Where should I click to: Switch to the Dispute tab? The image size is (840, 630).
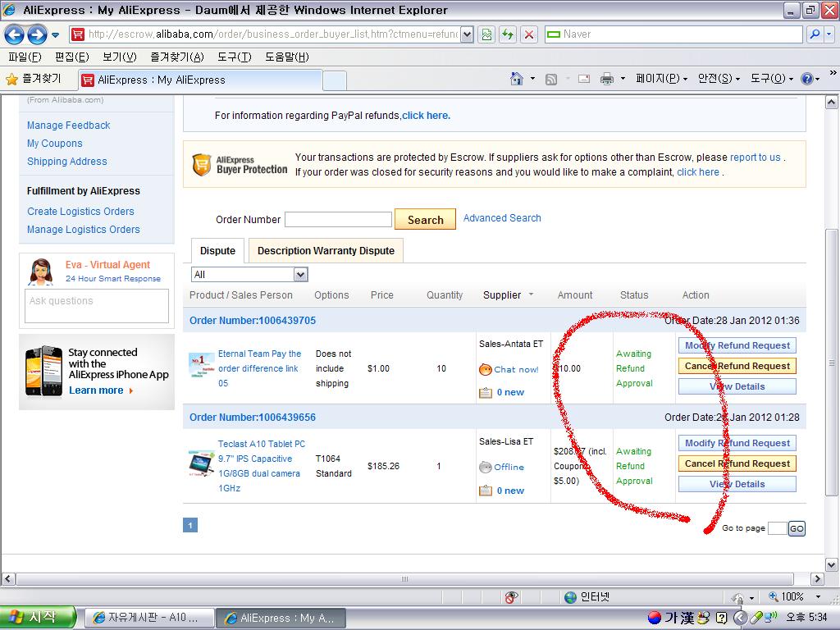[217, 251]
